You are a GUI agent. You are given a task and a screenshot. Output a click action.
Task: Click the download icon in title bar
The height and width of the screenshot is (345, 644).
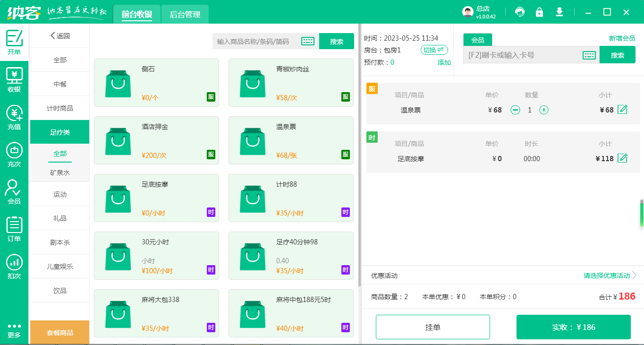point(559,12)
